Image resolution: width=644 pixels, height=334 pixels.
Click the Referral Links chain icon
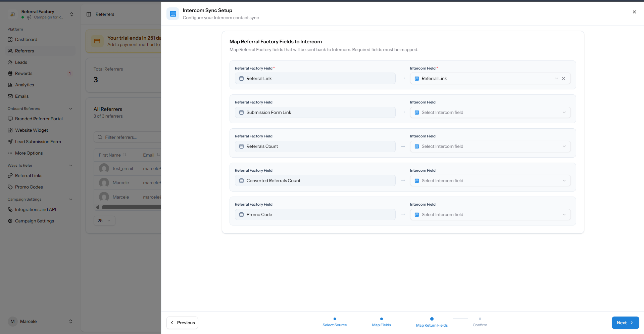tap(10, 176)
